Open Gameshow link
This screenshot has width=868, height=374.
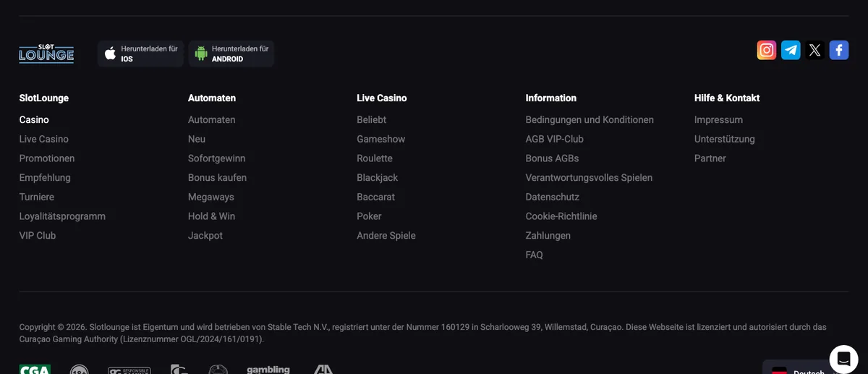tap(381, 139)
